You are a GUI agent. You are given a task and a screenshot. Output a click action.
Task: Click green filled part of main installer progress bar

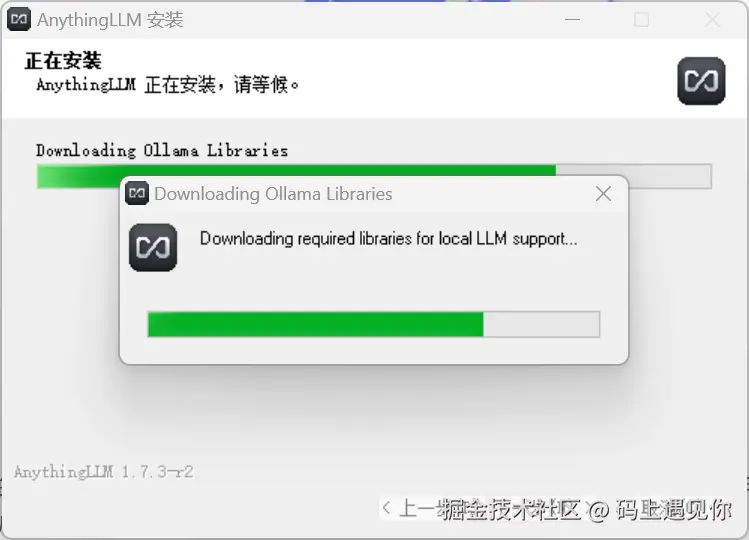80,176
